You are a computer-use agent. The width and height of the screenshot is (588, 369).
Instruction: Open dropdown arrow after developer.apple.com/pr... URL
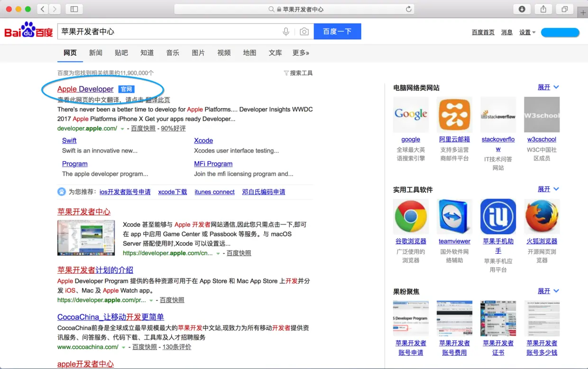click(151, 300)
